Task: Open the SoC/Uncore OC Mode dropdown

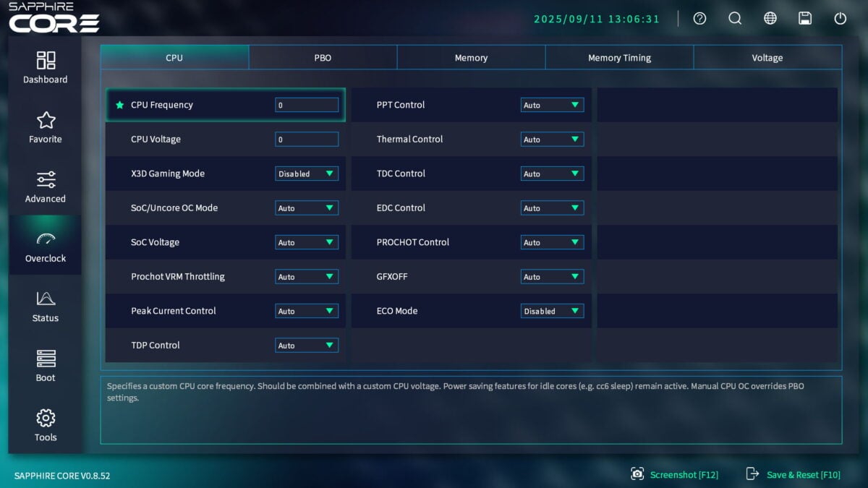Action: pyautogui.click(x=307, y=208)
